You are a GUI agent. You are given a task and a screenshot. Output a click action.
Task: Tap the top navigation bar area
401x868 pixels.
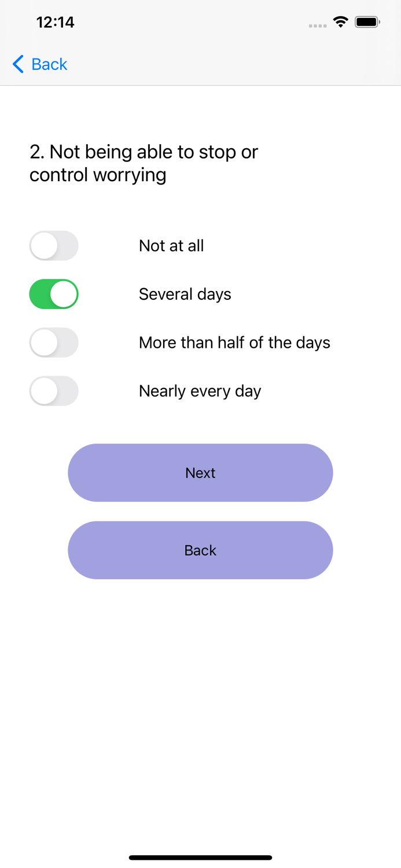pos(200,64)
